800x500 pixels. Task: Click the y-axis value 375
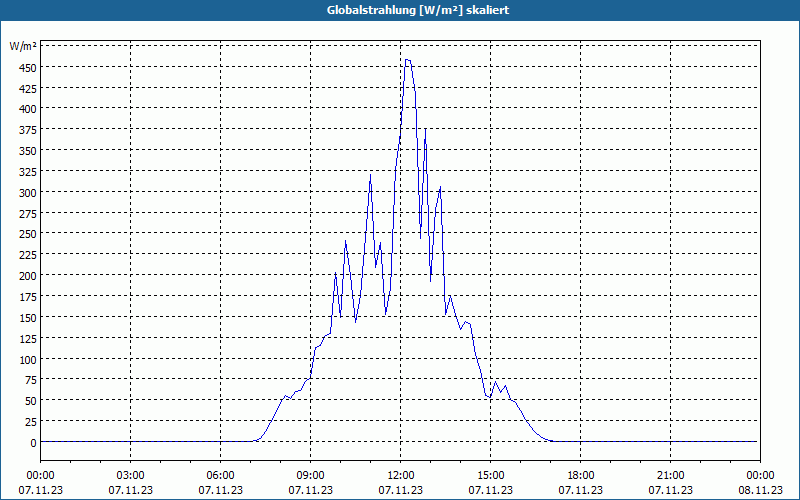point(27,131)
